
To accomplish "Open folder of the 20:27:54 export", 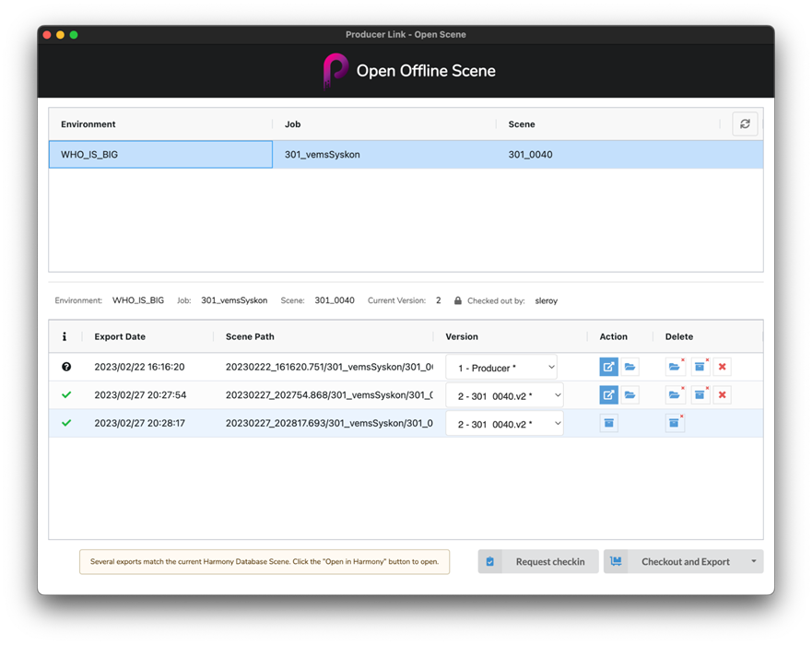I will (630, 395).
